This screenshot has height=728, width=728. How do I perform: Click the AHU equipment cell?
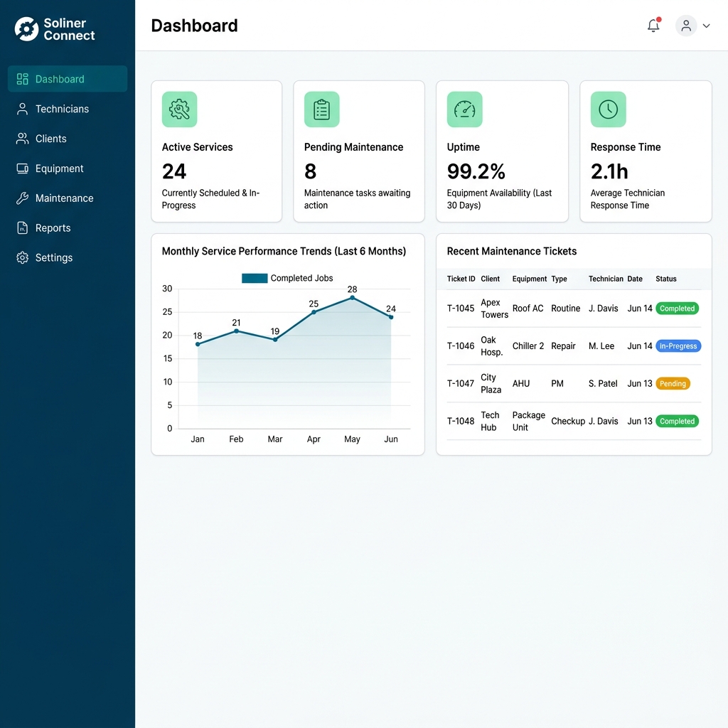pyautogui.click(x=521, y=383)
